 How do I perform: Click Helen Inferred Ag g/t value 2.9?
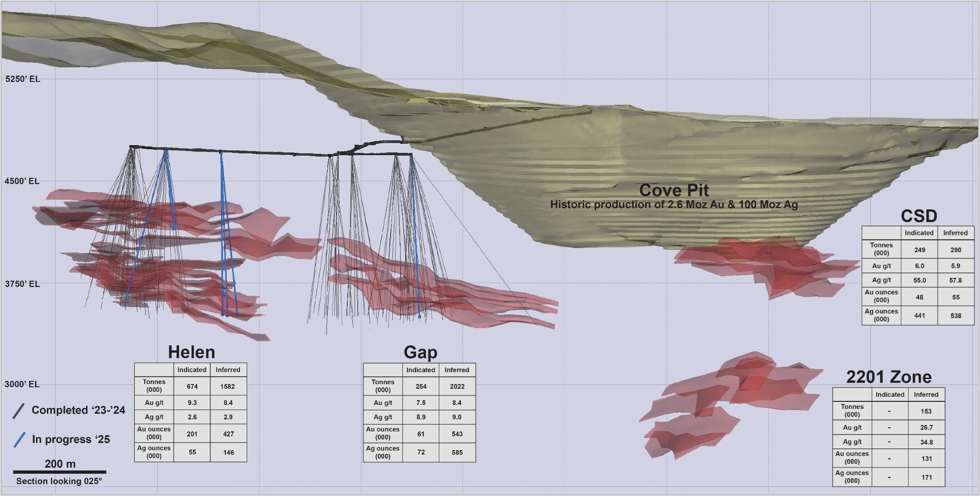[228, 417]
